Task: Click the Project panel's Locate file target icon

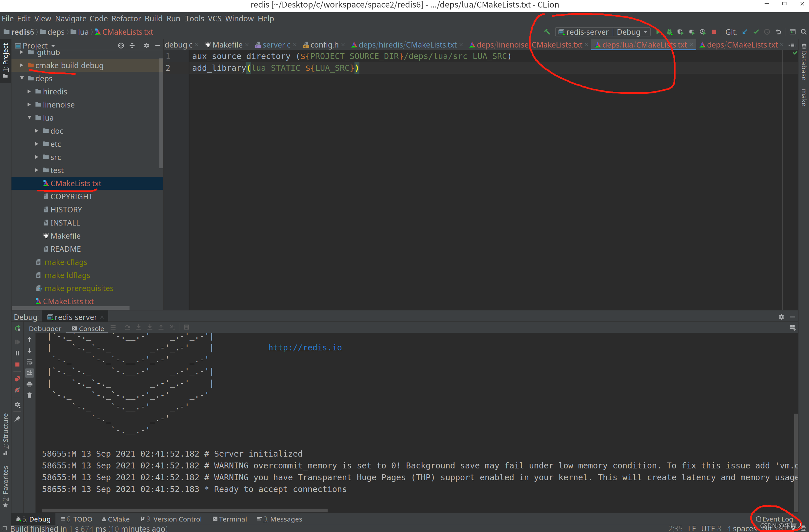Action: pyautogui.click(x=121, y=46)
